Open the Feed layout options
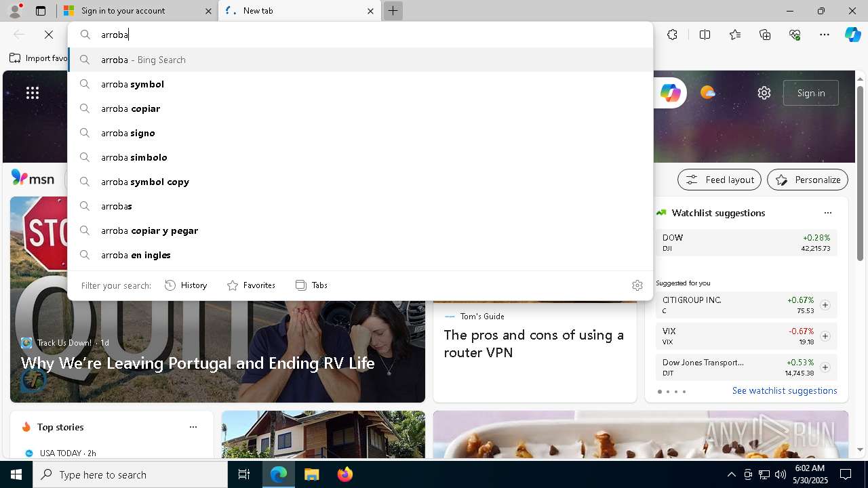The image size is (868, 488). click(719, 180)
